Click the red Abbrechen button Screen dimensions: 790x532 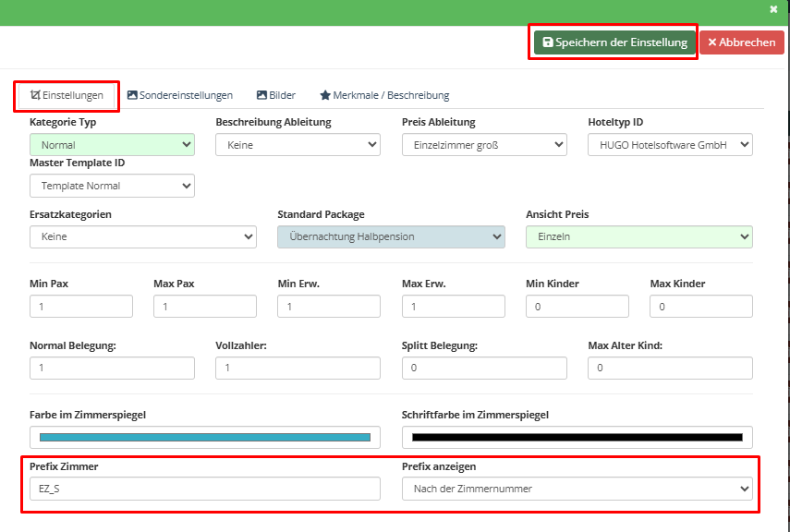tap(742, 42)
